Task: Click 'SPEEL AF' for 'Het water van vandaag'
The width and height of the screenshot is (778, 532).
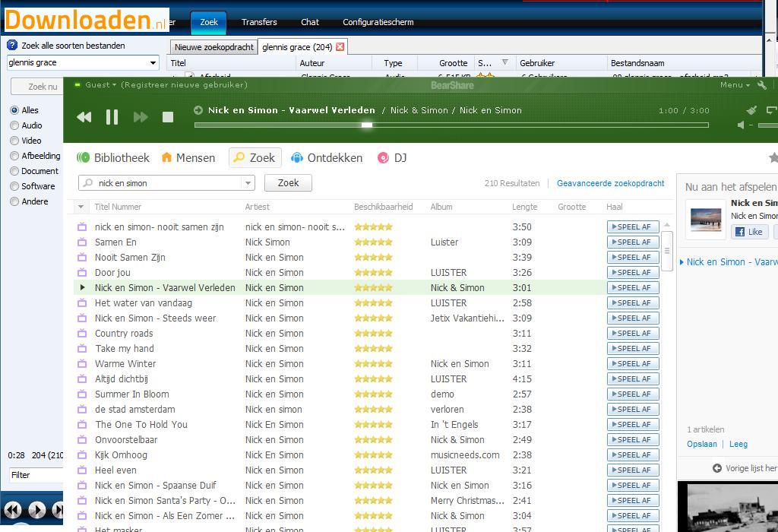Action: point(633,302)
